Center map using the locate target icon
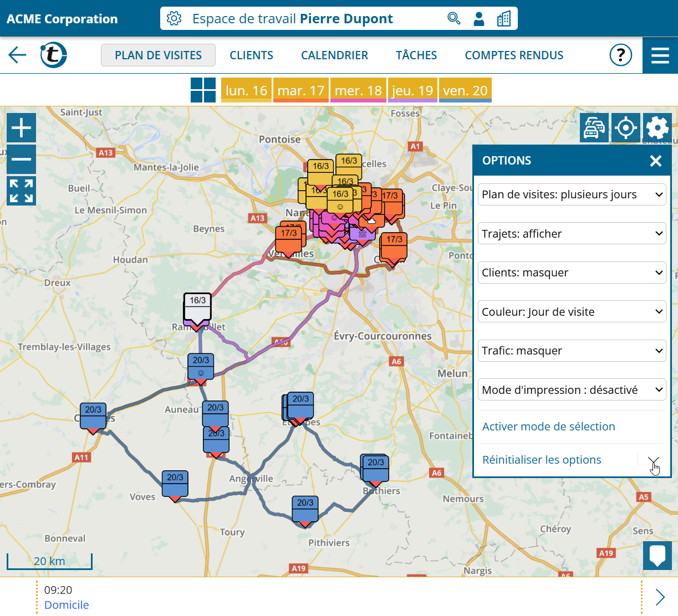678x616 pixels. click(625, 128)
